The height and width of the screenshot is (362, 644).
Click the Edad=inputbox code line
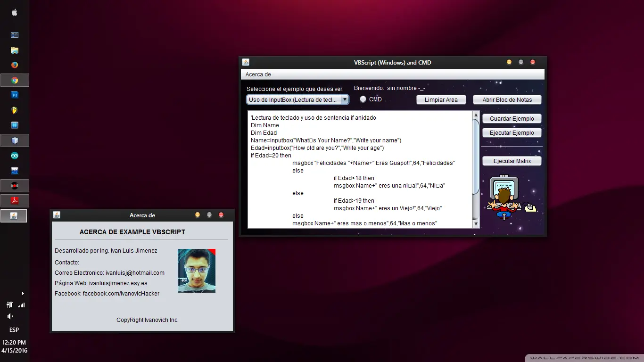click(x=317, y=148)
